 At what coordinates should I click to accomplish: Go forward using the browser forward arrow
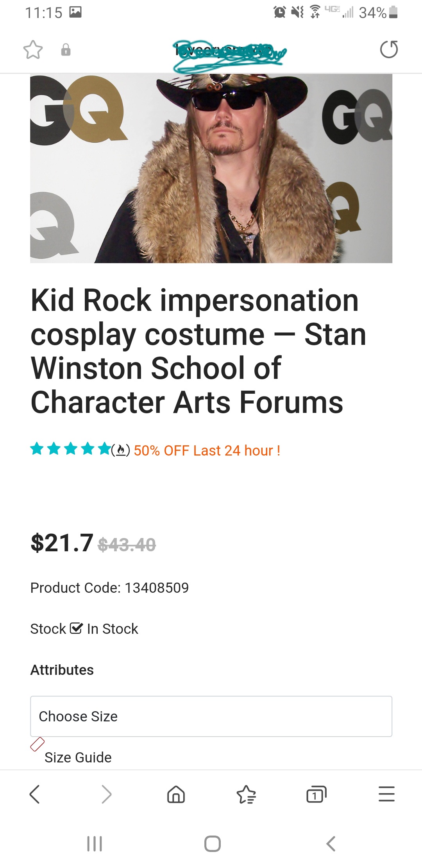point(106,794)
